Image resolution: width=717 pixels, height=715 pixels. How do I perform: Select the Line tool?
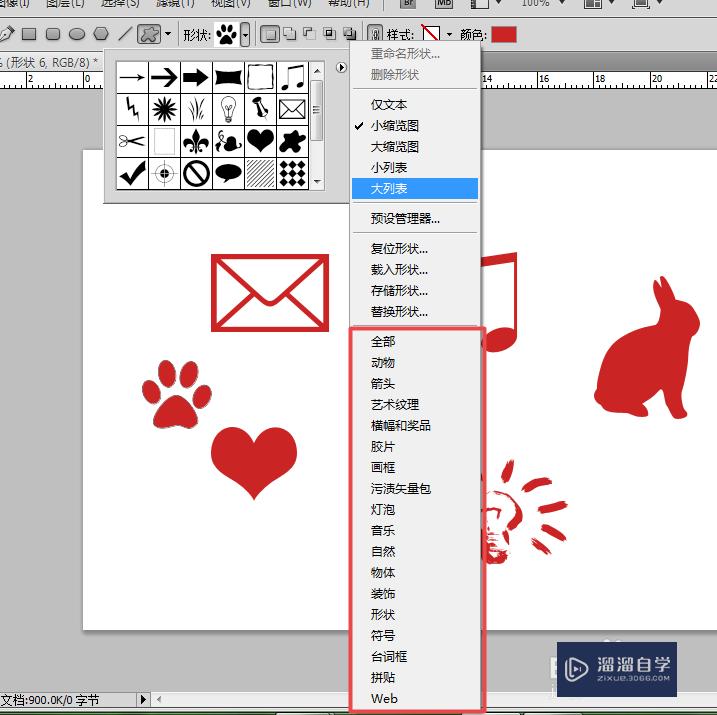[x=125, y=35]
